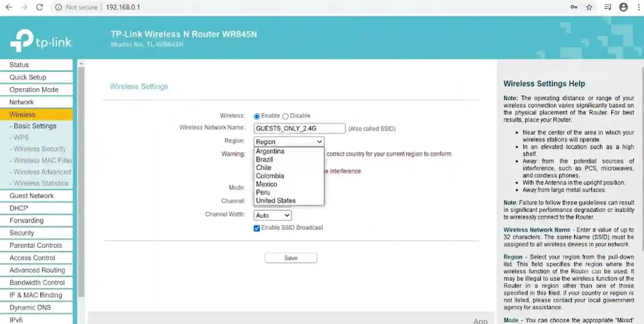644x324 pixels.
Task: Open the browser profile avatar
Action: (x=623, y=7)
